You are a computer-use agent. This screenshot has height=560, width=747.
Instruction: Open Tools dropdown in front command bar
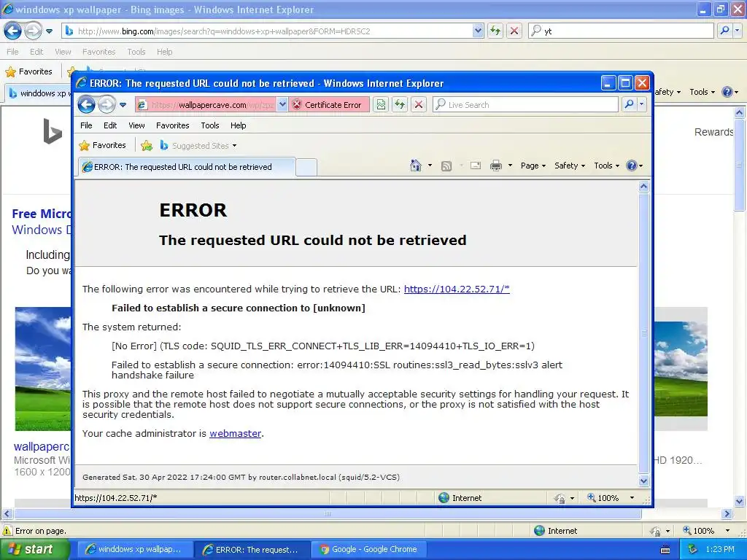[x=606, y=166]
